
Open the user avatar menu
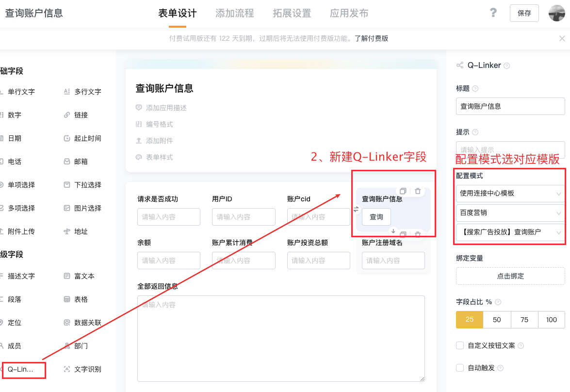[556, 13]
